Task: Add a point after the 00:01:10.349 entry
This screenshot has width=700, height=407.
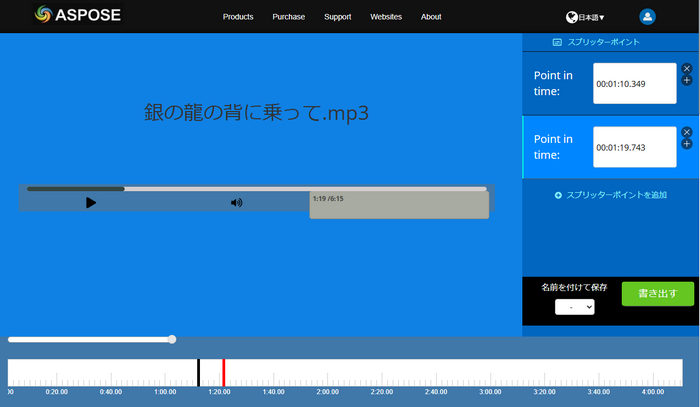Action: click(687, 80)
